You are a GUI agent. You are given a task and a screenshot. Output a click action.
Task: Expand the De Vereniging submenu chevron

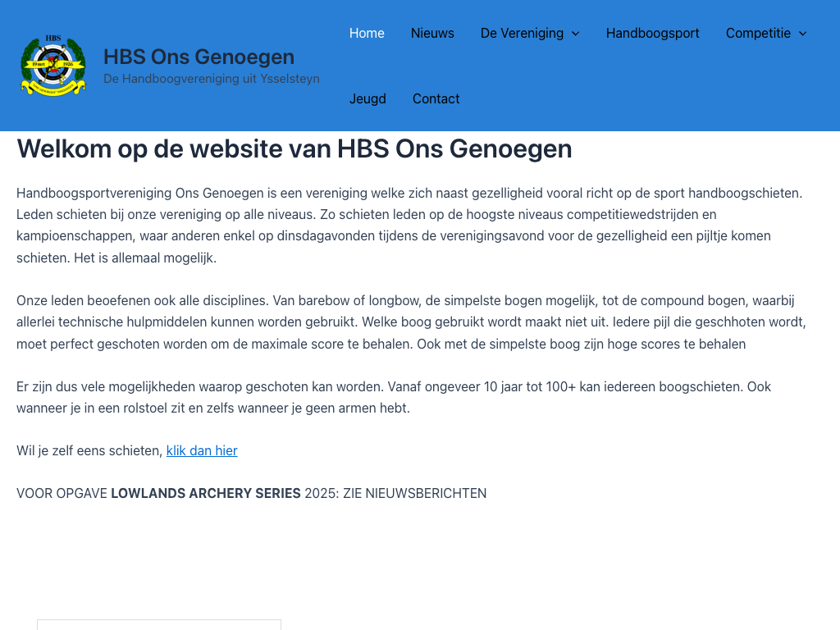click(x=576, y=34)
